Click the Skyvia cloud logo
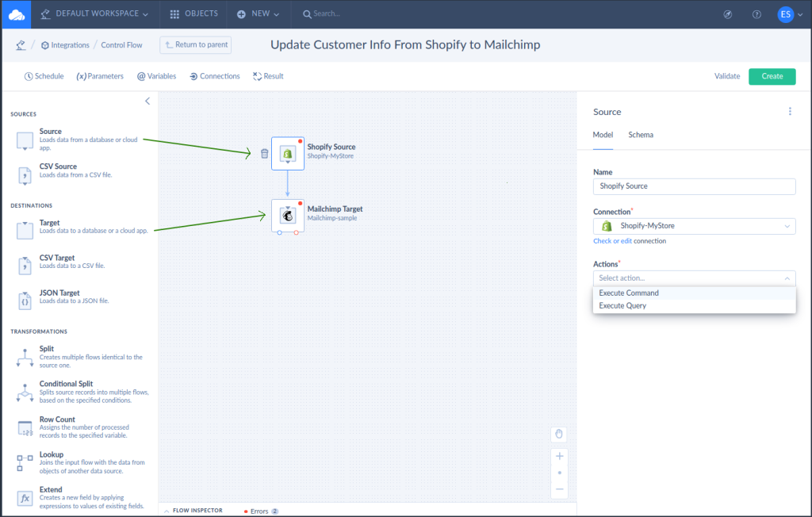 click(17, 14)
